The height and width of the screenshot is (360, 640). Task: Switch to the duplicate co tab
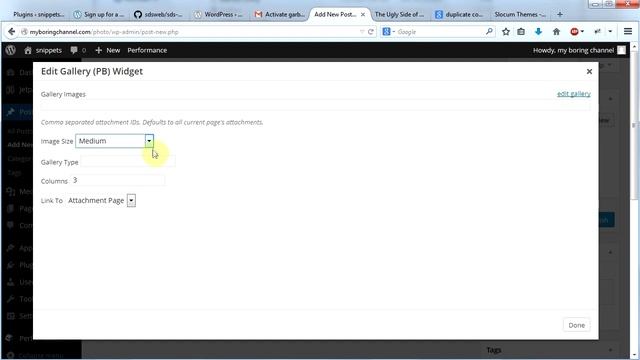pos(460,14)
